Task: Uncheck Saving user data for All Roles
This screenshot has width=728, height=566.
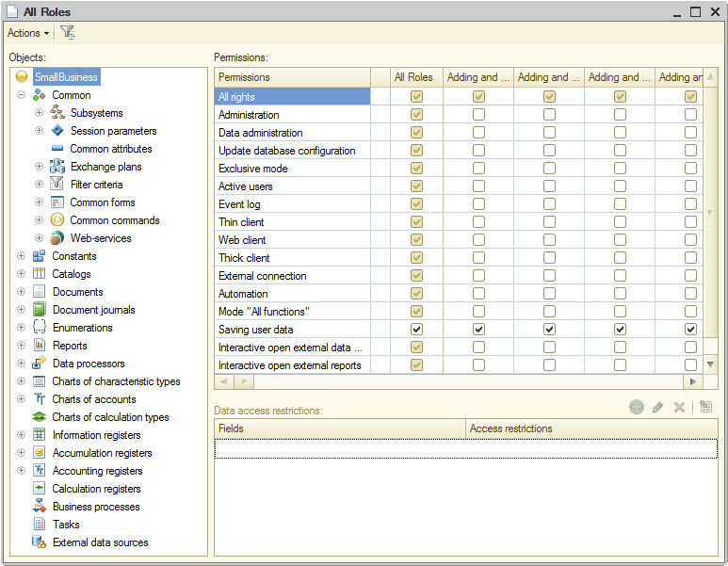Action: pyautogui.click(x=416, y=330)
